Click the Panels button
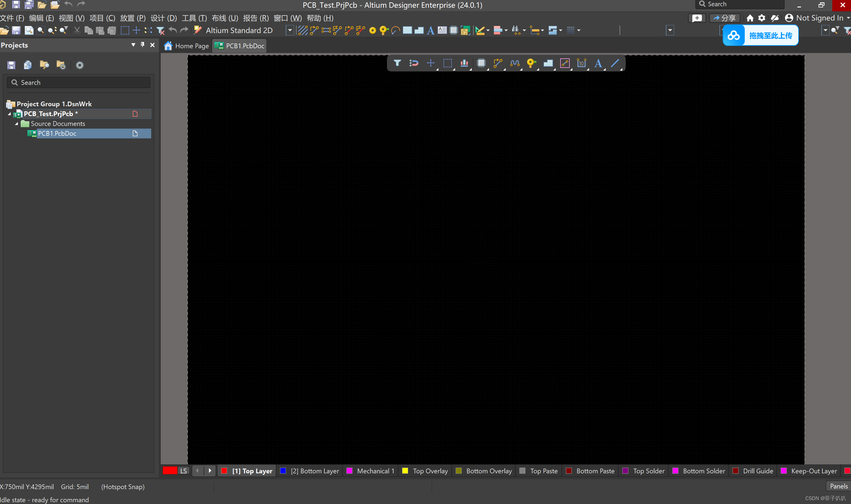The image size is (851, 504). click(838, 486)
